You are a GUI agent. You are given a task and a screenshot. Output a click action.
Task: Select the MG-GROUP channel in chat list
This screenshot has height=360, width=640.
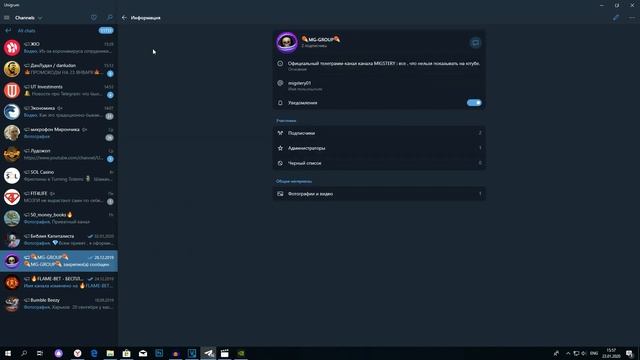(59, 261)
